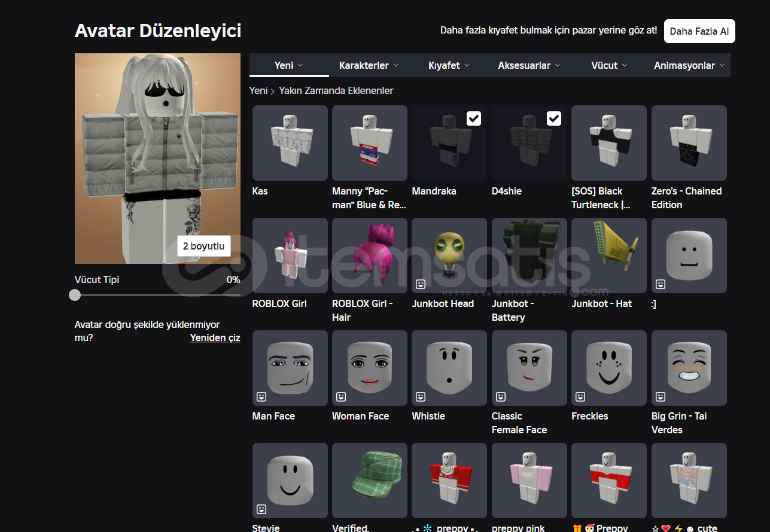Open the Yeni dropdown tab
The width and height of the screenshot is (770, 532).
[289, 65]
